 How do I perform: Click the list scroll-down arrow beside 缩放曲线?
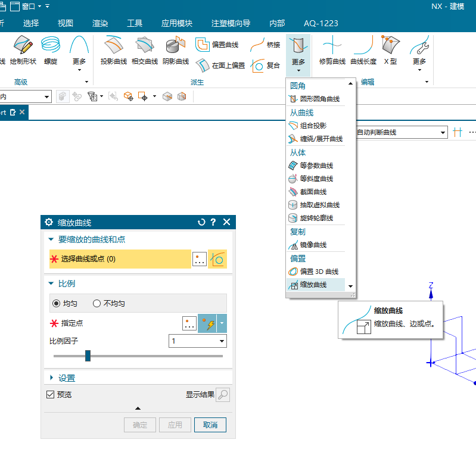351,286
